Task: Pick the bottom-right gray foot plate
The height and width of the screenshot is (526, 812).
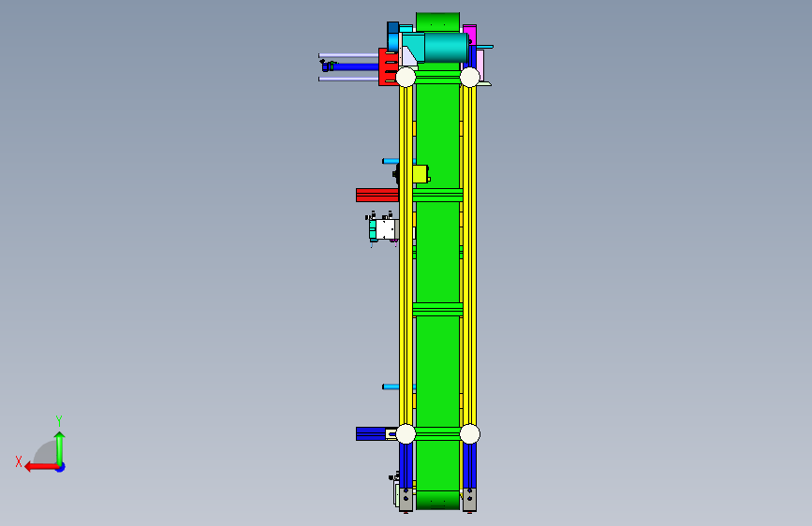Action: tap(470, 499)
